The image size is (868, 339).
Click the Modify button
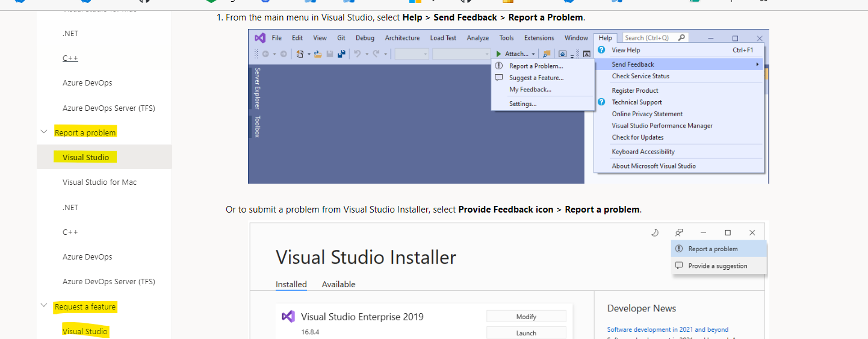pos(526,317)
